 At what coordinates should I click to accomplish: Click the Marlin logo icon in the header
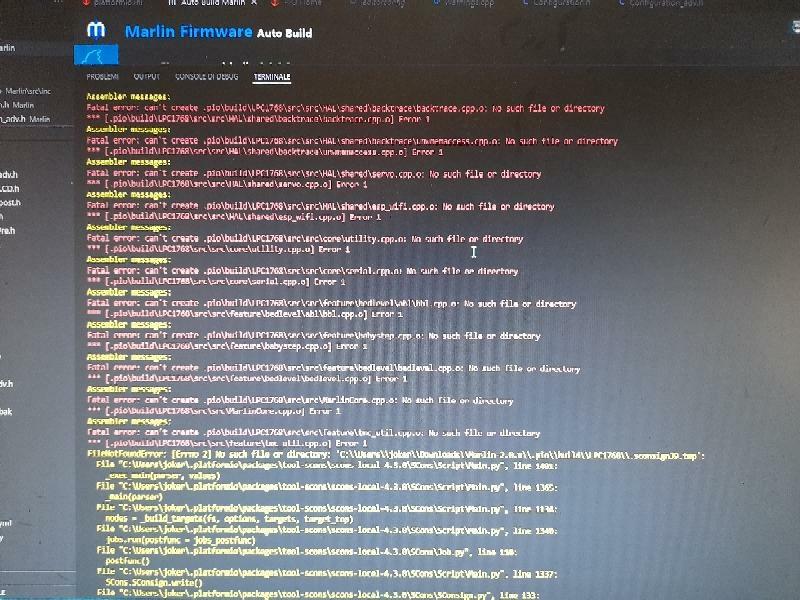click(x=96, y=30)
